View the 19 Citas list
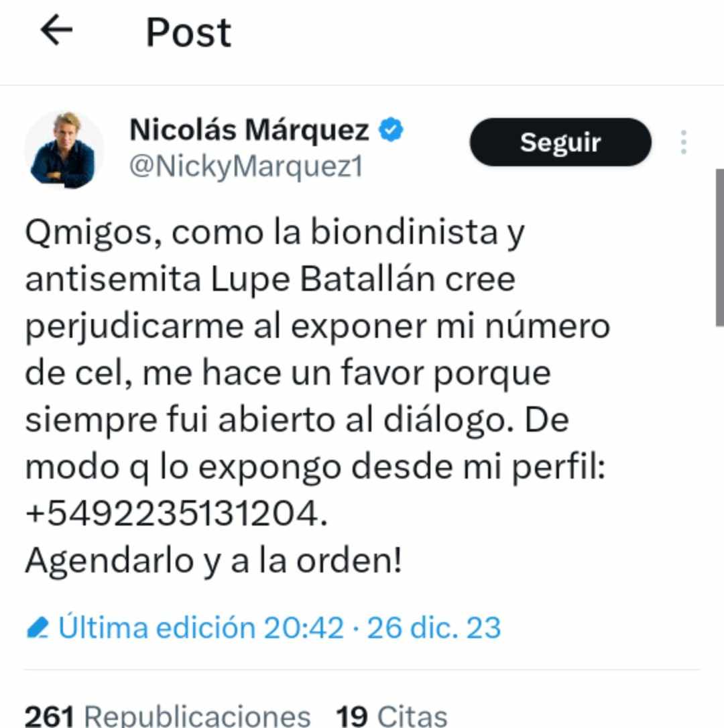The width and height of the screenshot is (724, 728). (391, 716)
